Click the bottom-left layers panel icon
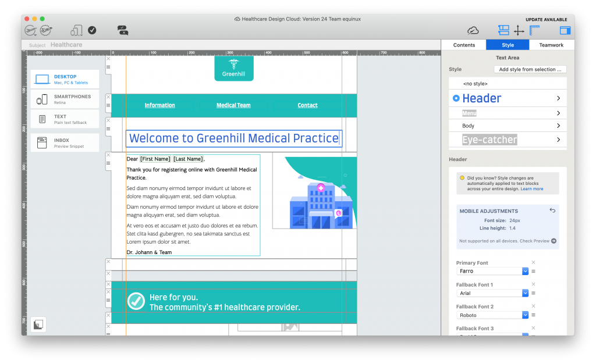Image resolution: width=596 pixels, height=364 pixels. (x=38, y=324)
